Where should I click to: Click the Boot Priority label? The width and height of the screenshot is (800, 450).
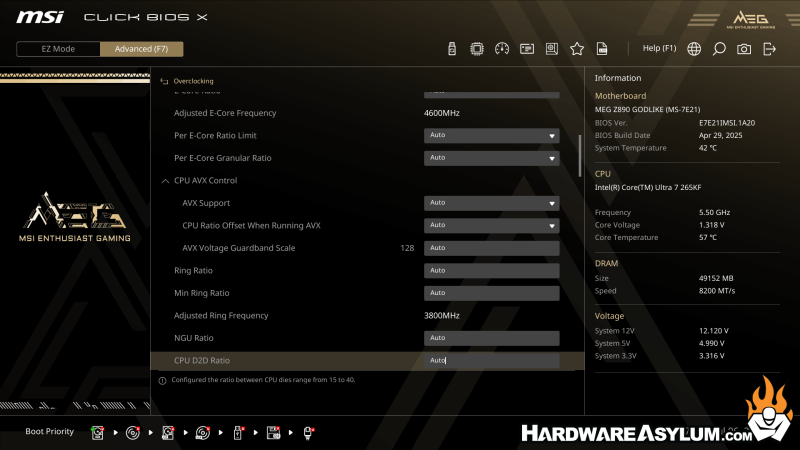tap(49, 431)
